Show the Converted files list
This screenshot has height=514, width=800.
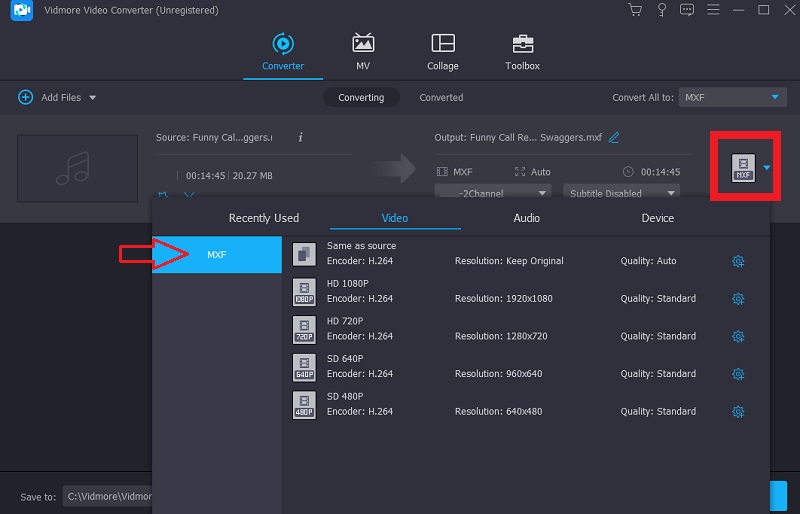pyautogui.click(x=441, y=98)
